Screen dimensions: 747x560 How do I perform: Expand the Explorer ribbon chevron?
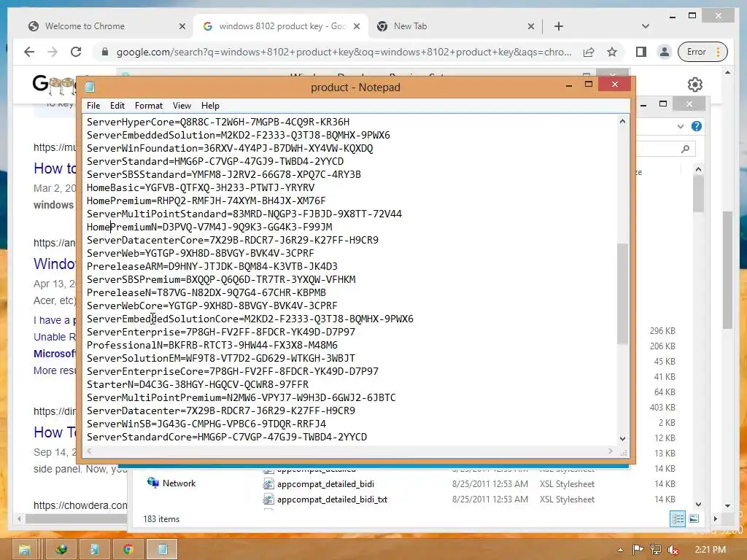tap(681, 126)
